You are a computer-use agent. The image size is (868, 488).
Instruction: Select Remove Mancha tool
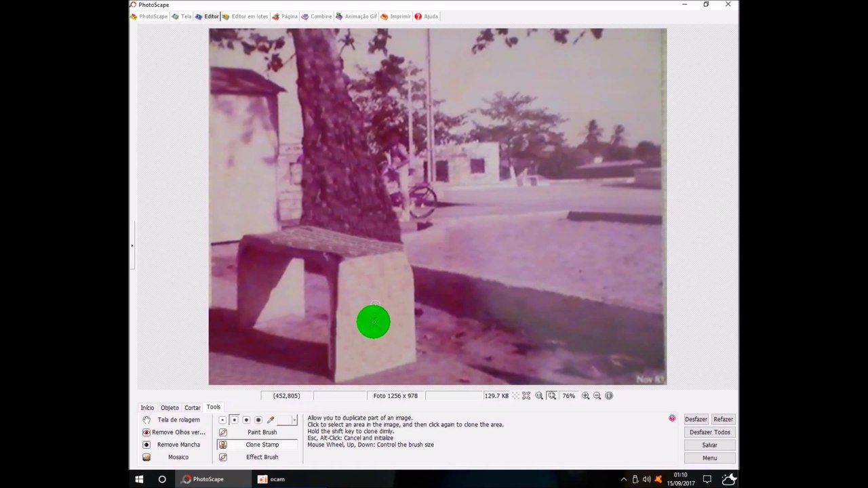(172, 445)
